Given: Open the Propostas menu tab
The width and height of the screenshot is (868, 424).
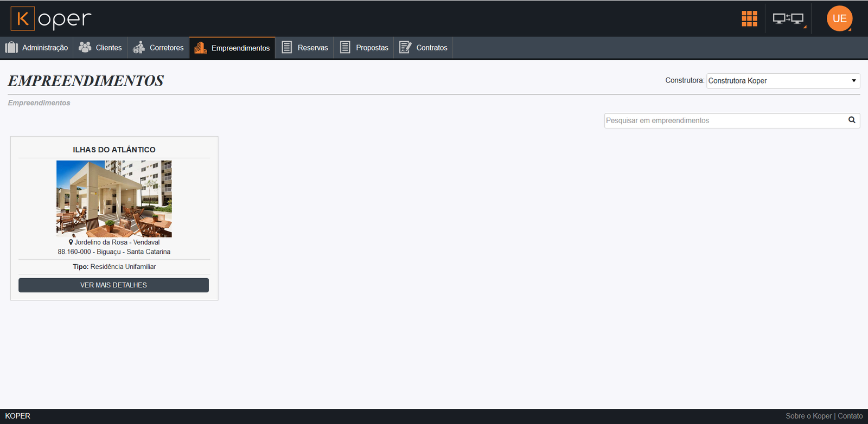Looking at the screenshot, I should click(364, 48).
